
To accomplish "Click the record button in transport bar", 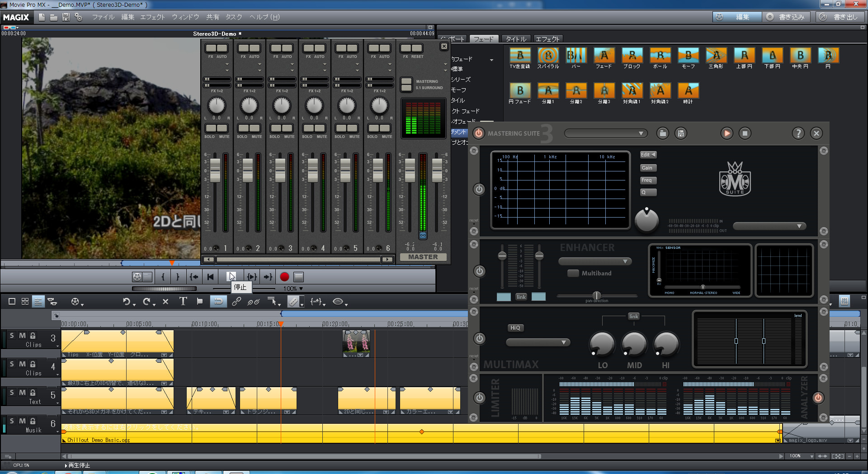I will [x=284, y=277].
